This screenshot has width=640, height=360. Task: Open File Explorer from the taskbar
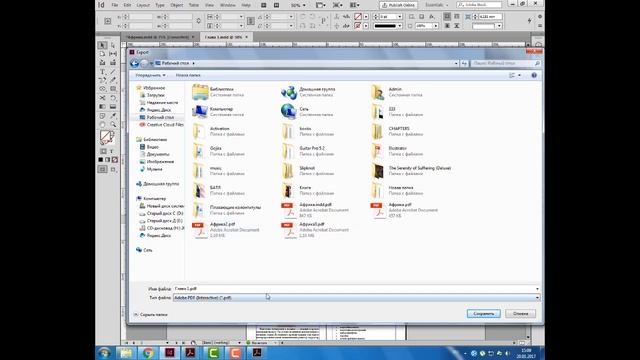click(126, 353)
